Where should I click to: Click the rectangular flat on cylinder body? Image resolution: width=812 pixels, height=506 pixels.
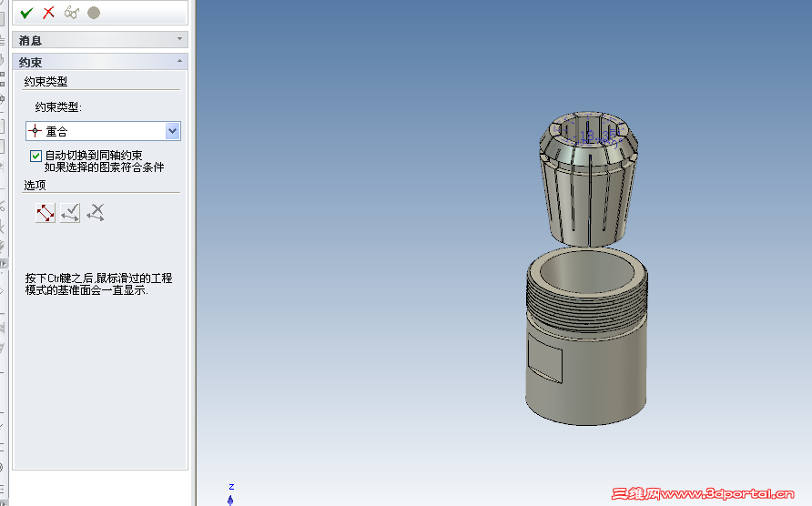coord(544,358)
